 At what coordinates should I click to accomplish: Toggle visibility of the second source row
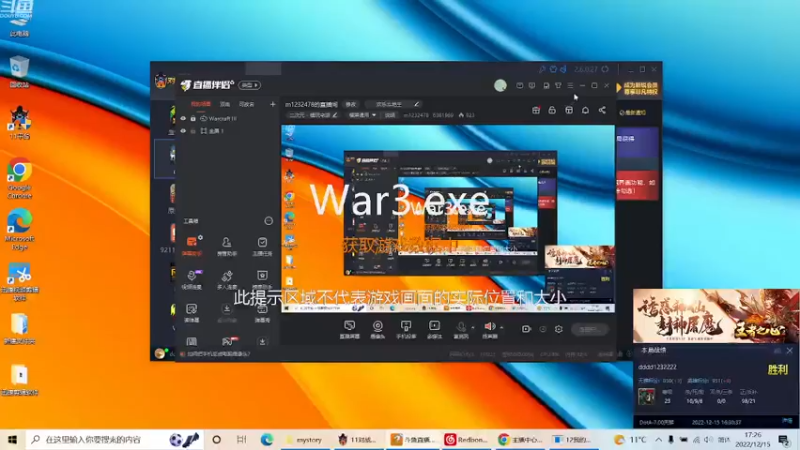pyautogui.click(x=183, y=131)
